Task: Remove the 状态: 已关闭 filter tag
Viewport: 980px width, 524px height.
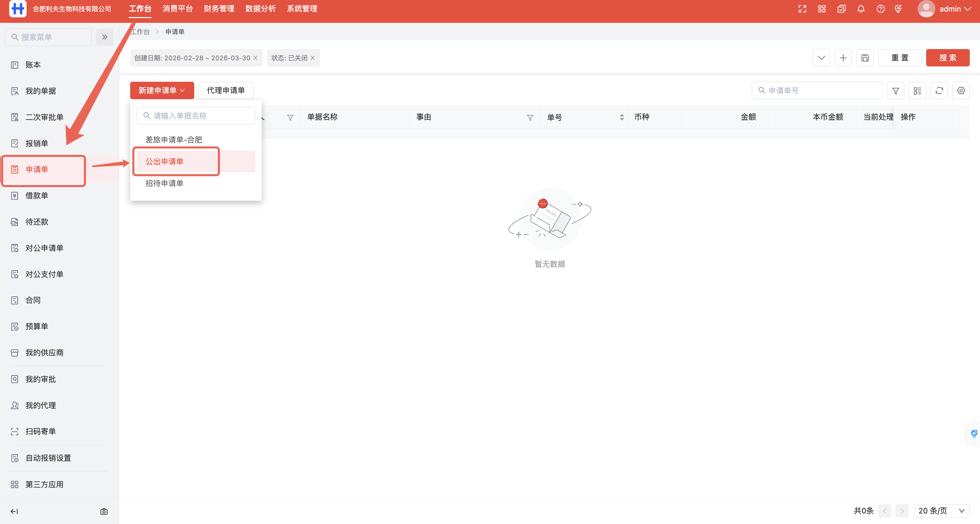Action: 313,58
